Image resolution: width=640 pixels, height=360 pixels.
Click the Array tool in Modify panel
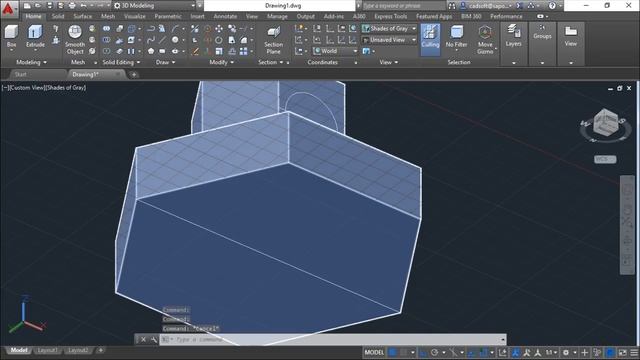[244, 51]
